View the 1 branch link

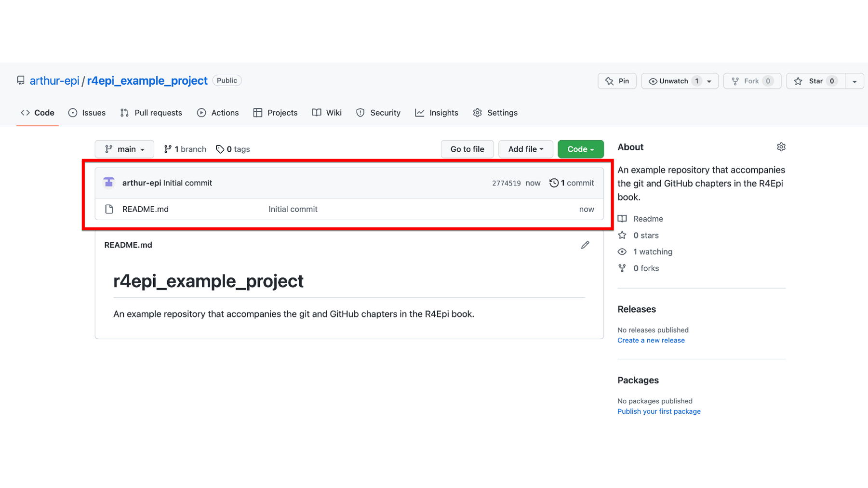pyautogui.click(x=185, y=149)
